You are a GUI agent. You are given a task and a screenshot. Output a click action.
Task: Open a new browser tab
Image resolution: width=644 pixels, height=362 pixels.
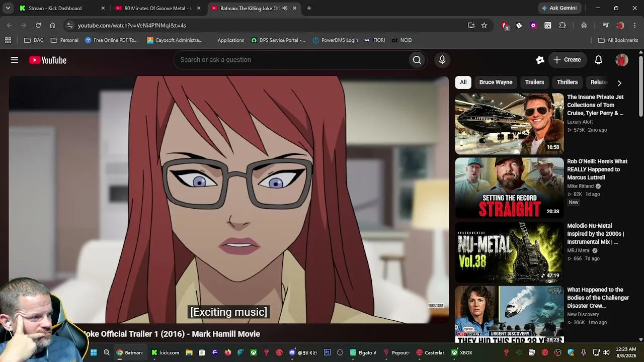[x=309, y=8]
